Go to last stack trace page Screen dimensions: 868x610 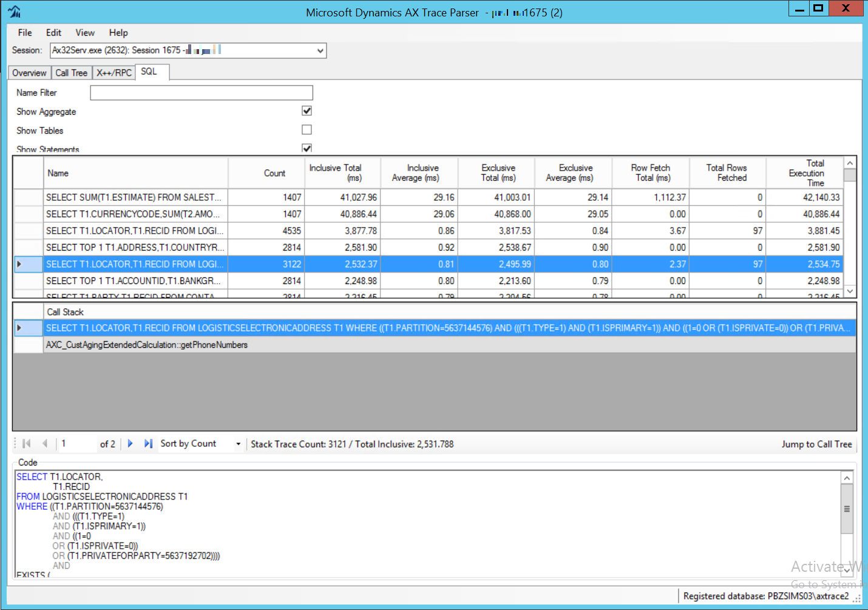[x=148, y=444]
